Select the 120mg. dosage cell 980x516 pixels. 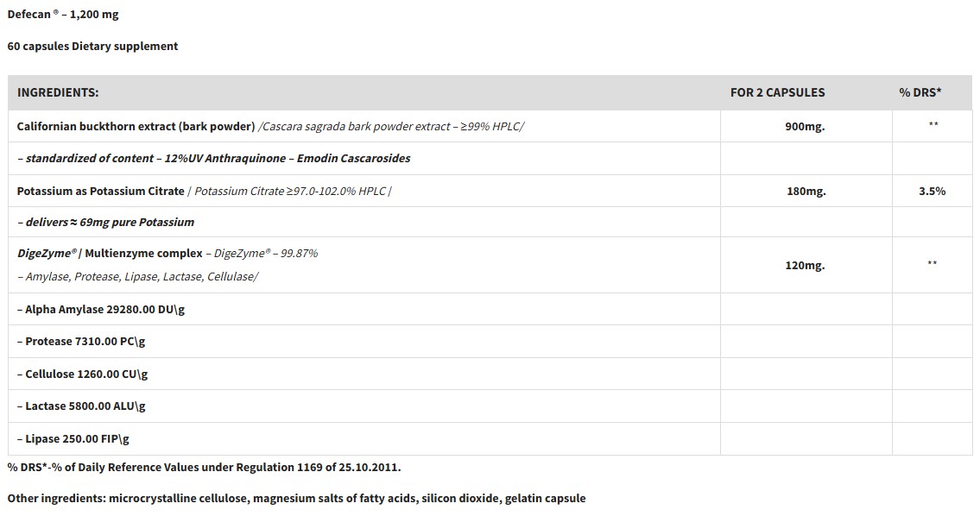(x=805, y=266)
